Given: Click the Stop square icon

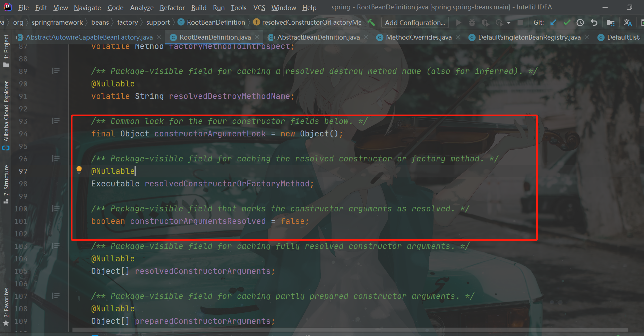Looking at the screenshot, I should tap(520, 23).
